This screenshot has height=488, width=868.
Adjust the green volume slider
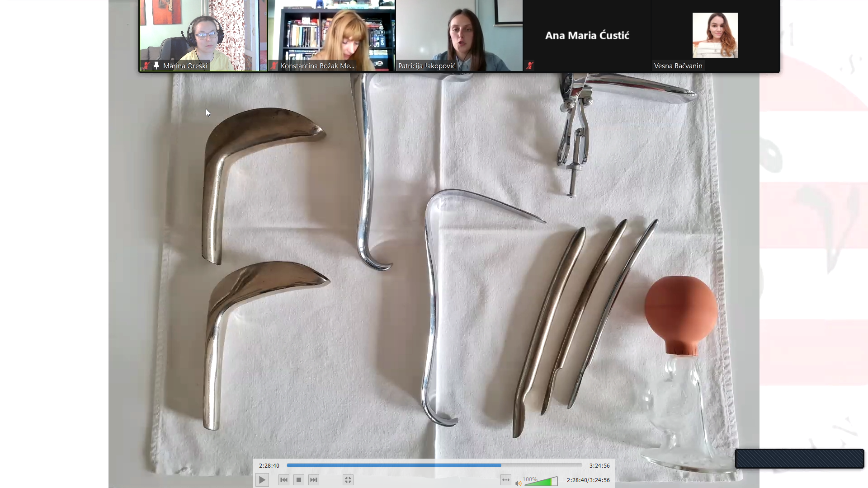click(x=541, y=481)
